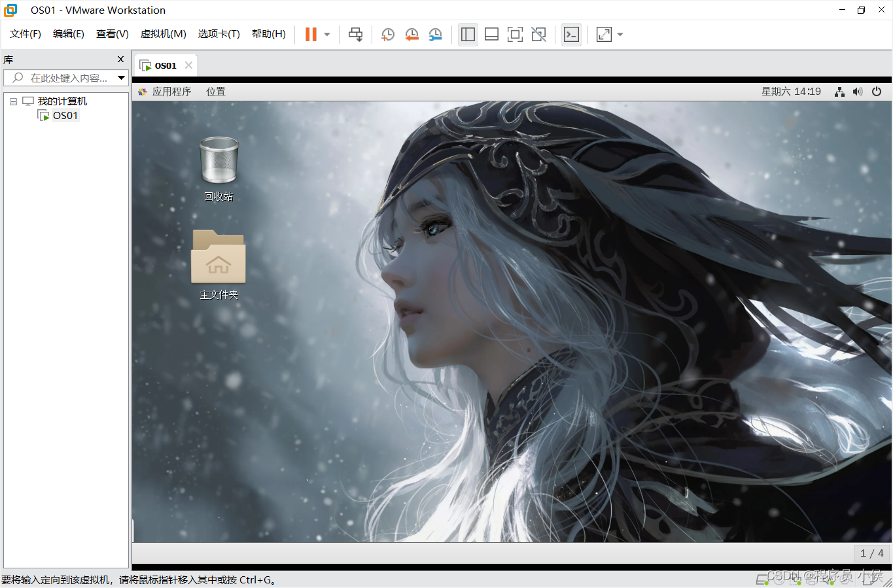Select 我的计算机 in the library tree
This screenshot has width=893, height=588.
62,101
